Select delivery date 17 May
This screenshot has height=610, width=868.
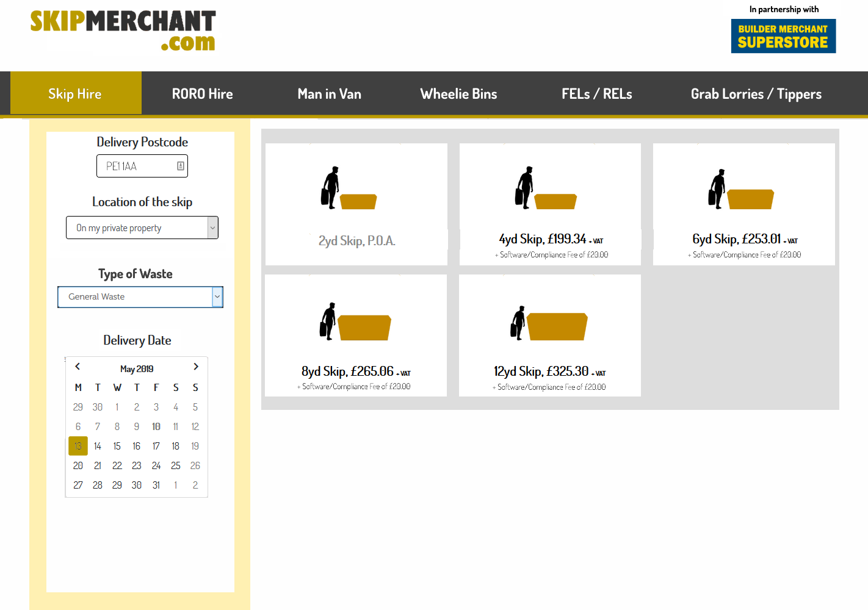[156, 446]
